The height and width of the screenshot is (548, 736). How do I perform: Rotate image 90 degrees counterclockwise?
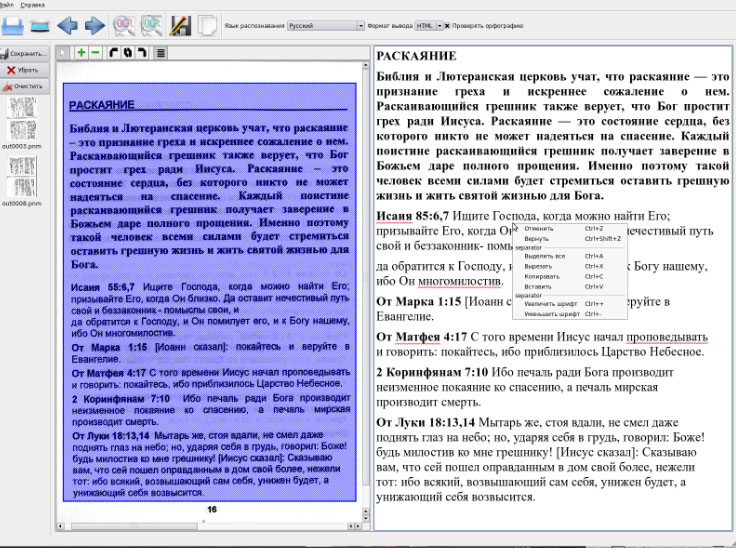[x=114, y=51]
